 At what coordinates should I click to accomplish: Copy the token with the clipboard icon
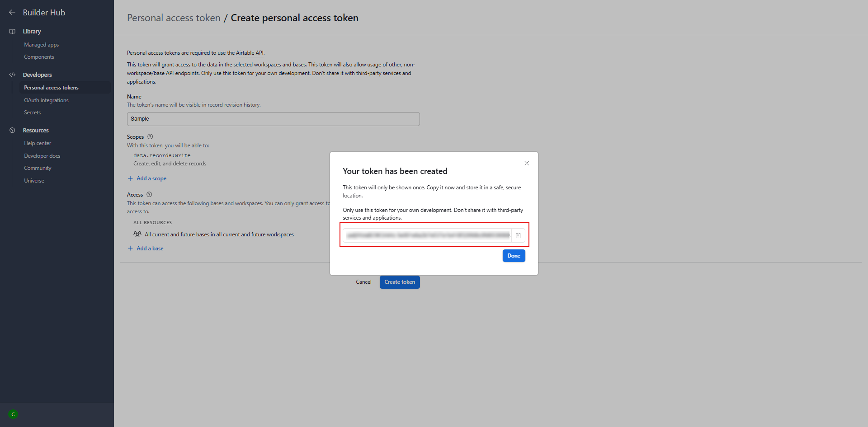pyautogui.click(x=518, y=235)
